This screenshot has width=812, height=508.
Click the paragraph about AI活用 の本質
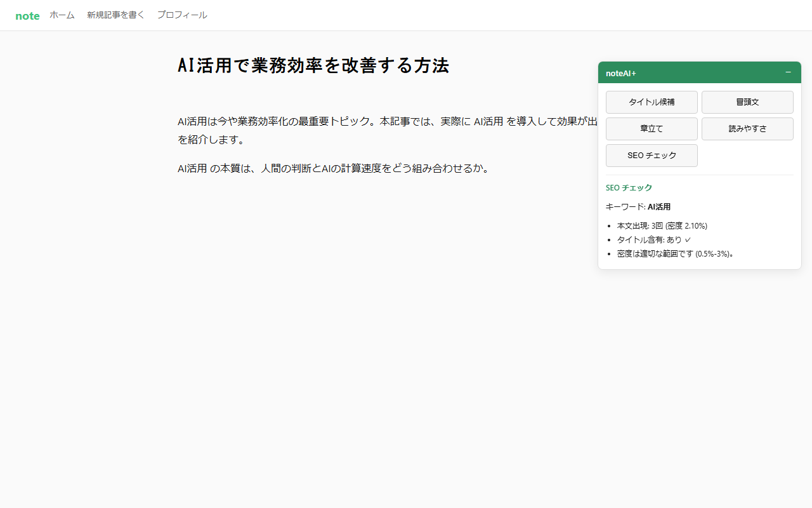click(334, 169)
